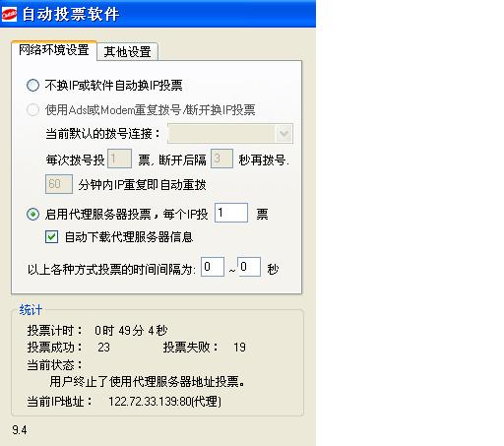Click the 断开后隔 seconds field
The width and height of the screenshot is (504, 446).
(221, 159)
